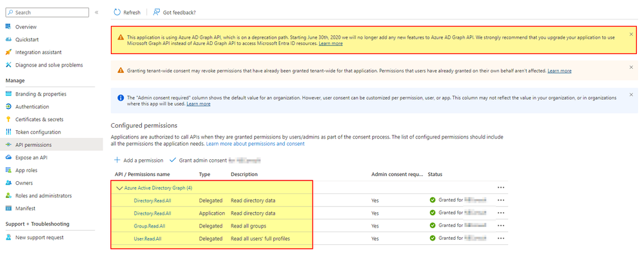Select Manifest in the sidebar menu
This screenshot has width=644, height=254.
point(25,208)
